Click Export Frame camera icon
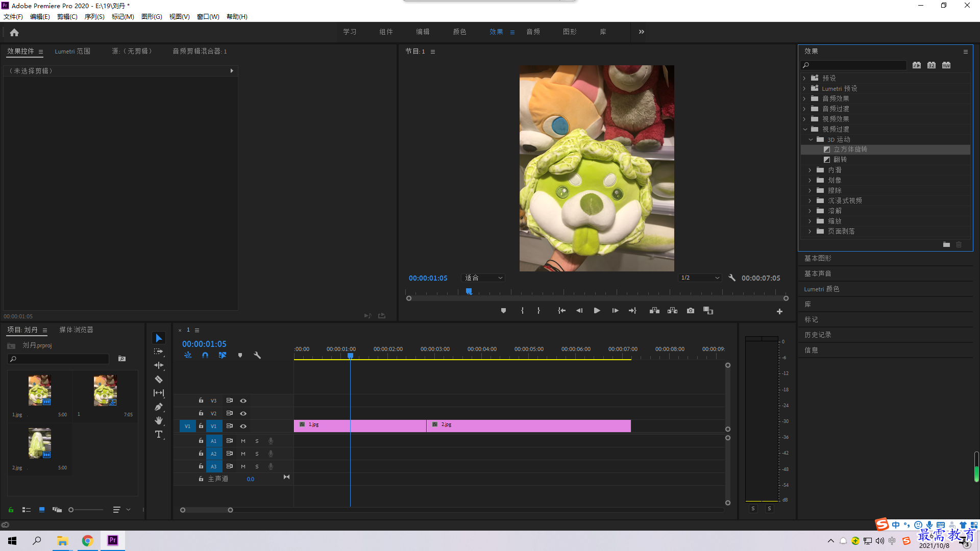Screen dimensions: 980x551 coord(691,311)
